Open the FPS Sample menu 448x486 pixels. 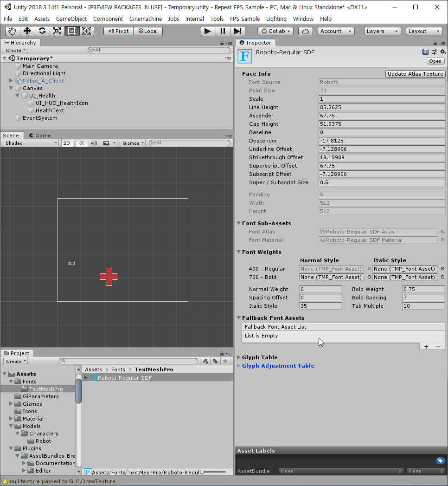pyautogui.click(x=244, y=19)
